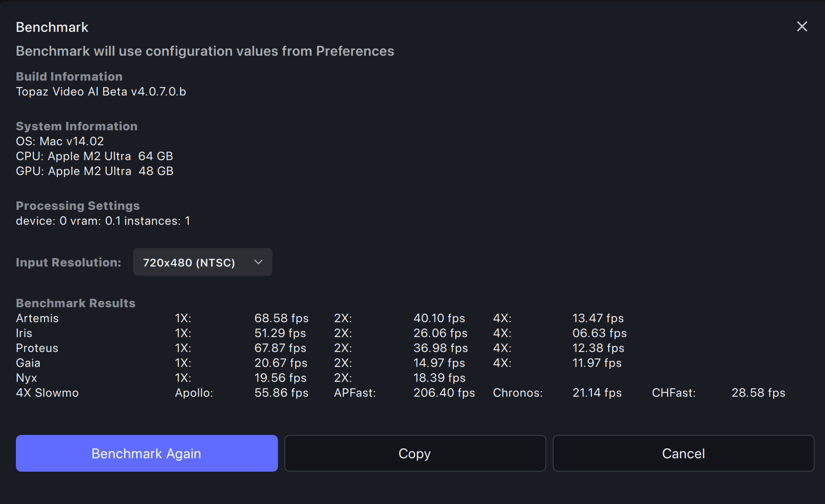Click the '4X:' label in Proteus row

click(x=502, y=348)
